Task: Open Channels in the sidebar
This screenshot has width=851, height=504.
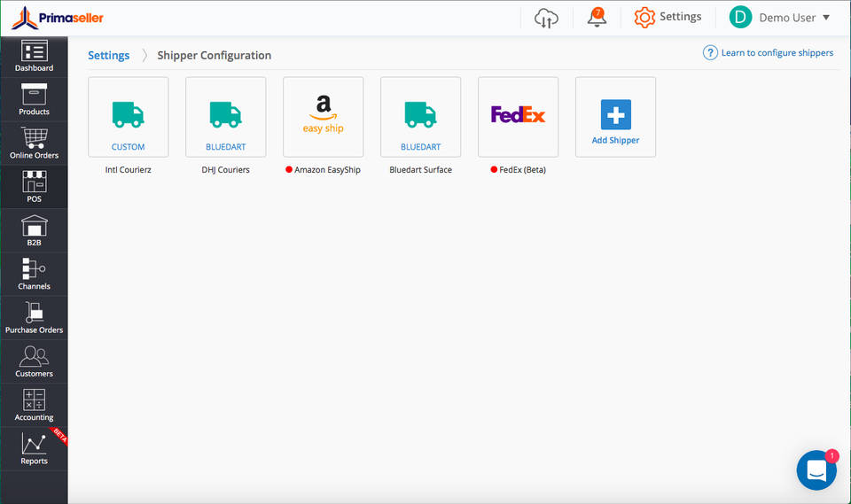Action: (x=34, y=274)
